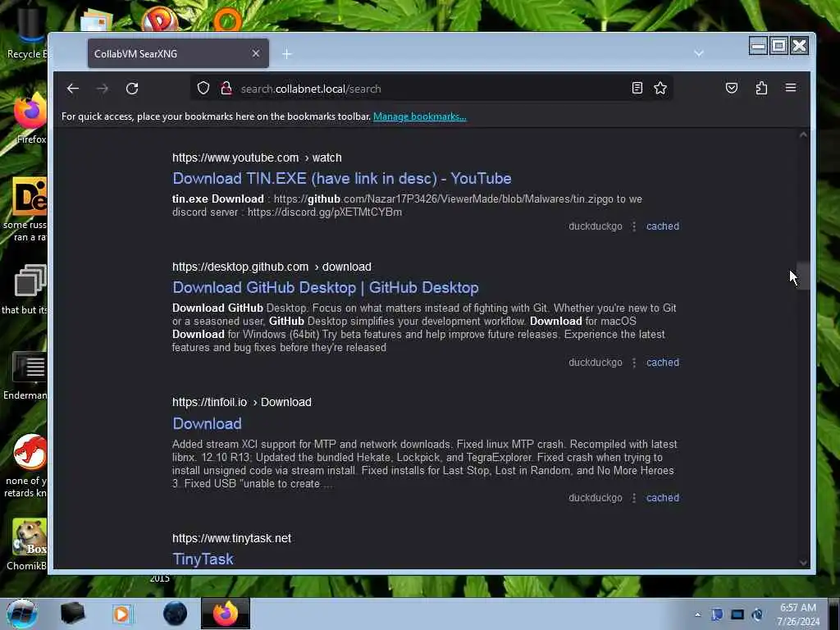Maximize the Firefox window
This screenshot has width=840, height=630.
[x=779, y=46]
